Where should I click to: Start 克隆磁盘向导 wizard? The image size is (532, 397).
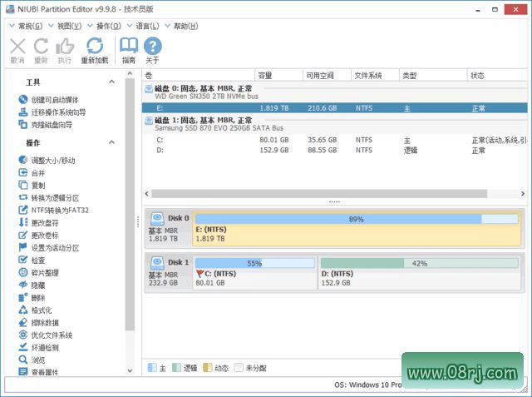click(x=45, y=125)
